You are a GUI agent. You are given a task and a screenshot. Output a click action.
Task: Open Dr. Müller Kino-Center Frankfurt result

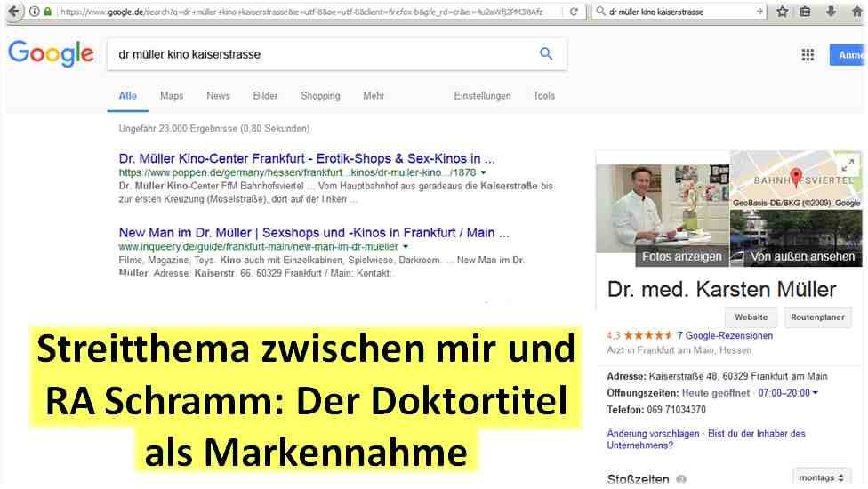307,158
